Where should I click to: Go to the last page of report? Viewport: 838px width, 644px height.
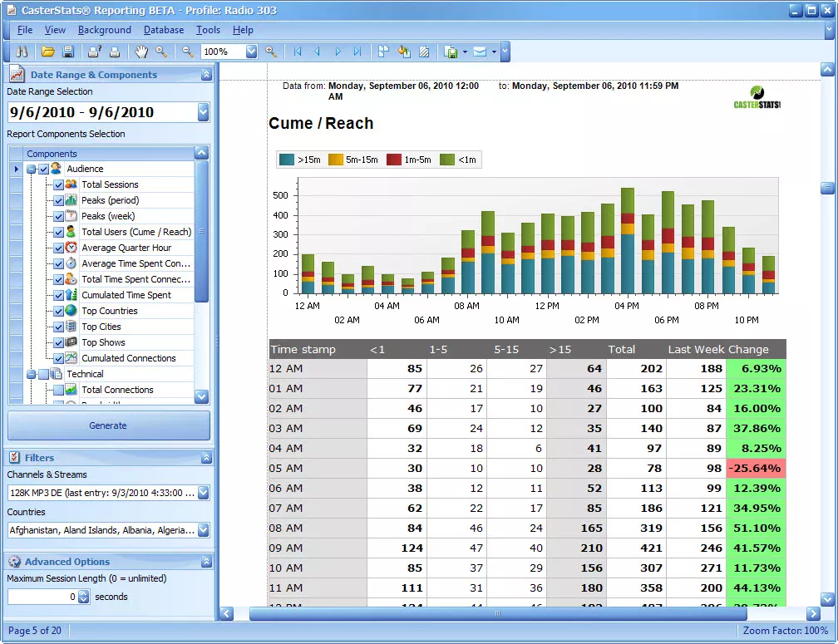(357, 52)
